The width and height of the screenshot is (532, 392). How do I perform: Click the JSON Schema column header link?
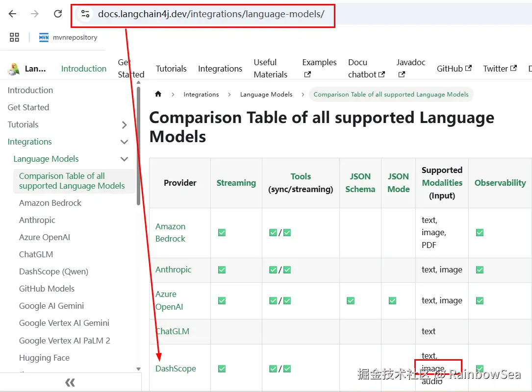360,183
